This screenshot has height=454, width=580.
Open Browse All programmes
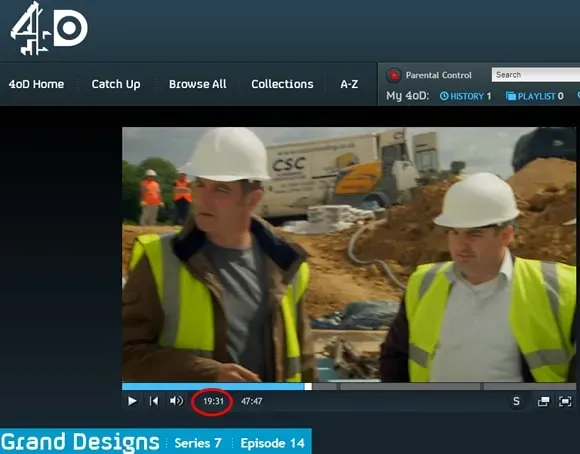pyautogui.click(x=198, y=84)
